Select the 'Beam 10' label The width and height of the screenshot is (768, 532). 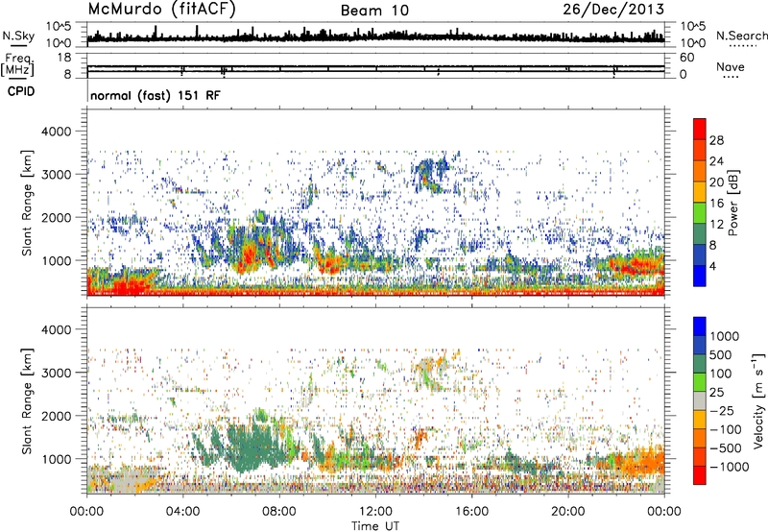pyautogui.click(x=374, y=11)
